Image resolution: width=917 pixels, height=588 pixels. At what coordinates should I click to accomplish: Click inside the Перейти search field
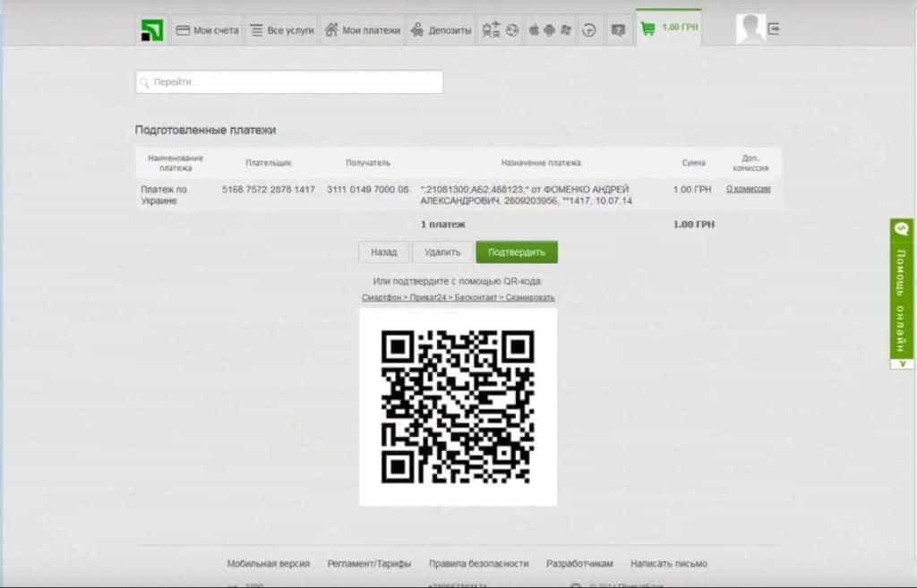287,82
